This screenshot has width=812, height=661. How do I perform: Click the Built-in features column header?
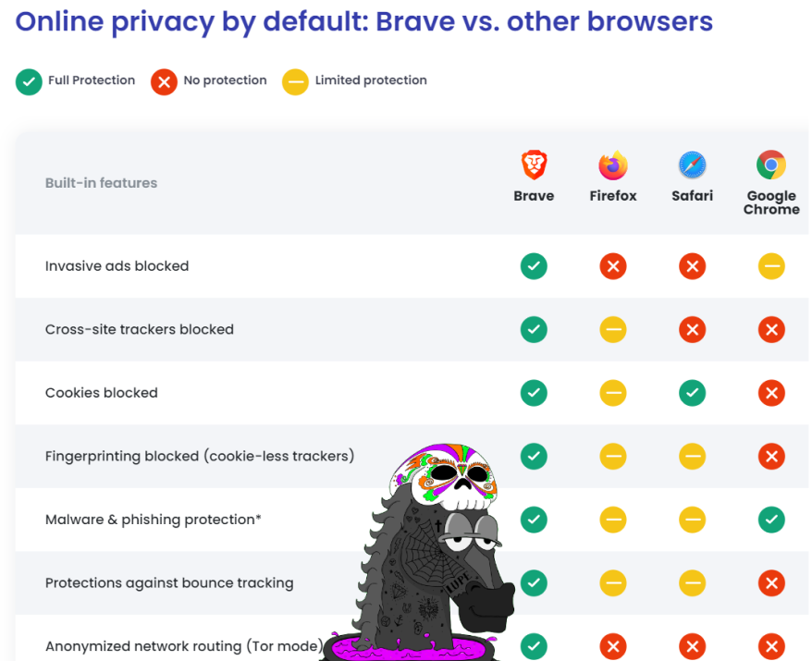click(101, 183)
